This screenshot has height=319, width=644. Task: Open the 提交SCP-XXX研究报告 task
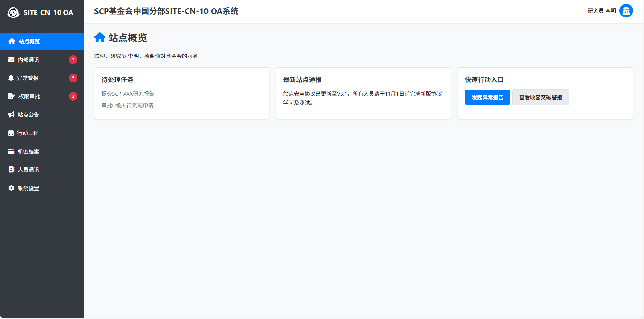click(128, 94)
